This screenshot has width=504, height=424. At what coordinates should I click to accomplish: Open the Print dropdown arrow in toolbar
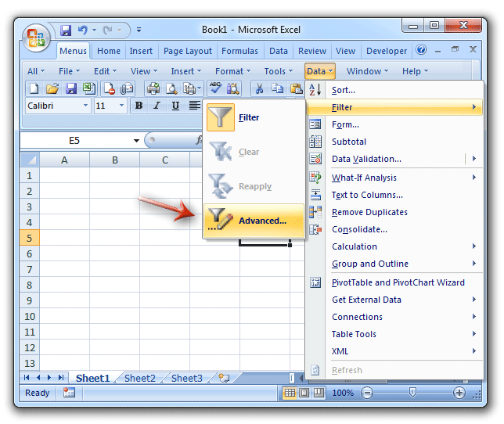pyautogui.click(x=200, y=88)
